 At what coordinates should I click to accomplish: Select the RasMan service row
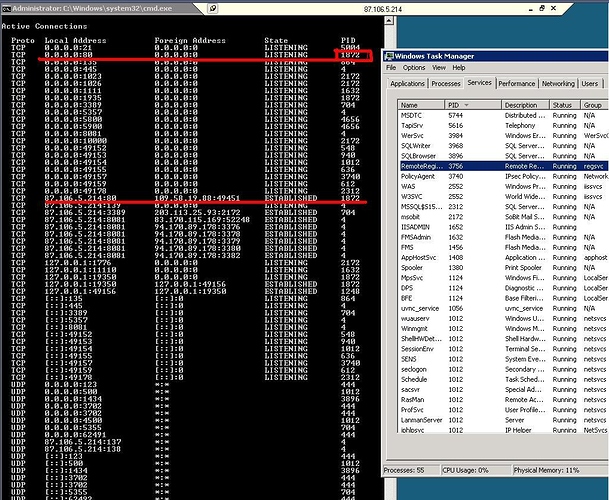(x=503, y=399)
